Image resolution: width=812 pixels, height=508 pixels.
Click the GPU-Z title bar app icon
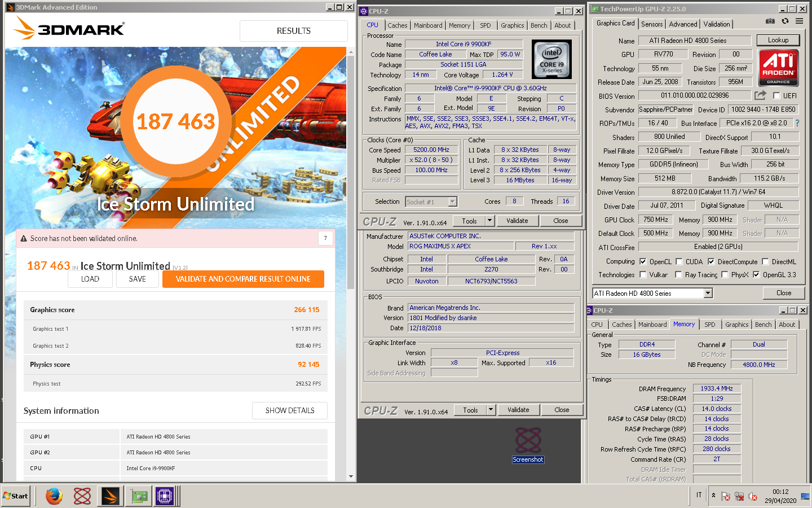click(x=594, y=9)
